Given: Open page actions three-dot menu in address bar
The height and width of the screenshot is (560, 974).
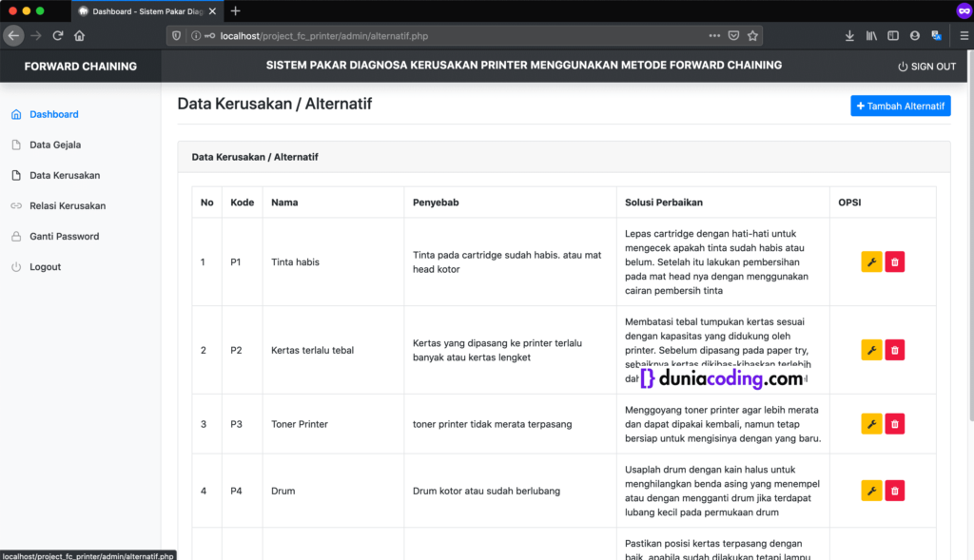Looking at the screenshot, I should coord(714,36).
